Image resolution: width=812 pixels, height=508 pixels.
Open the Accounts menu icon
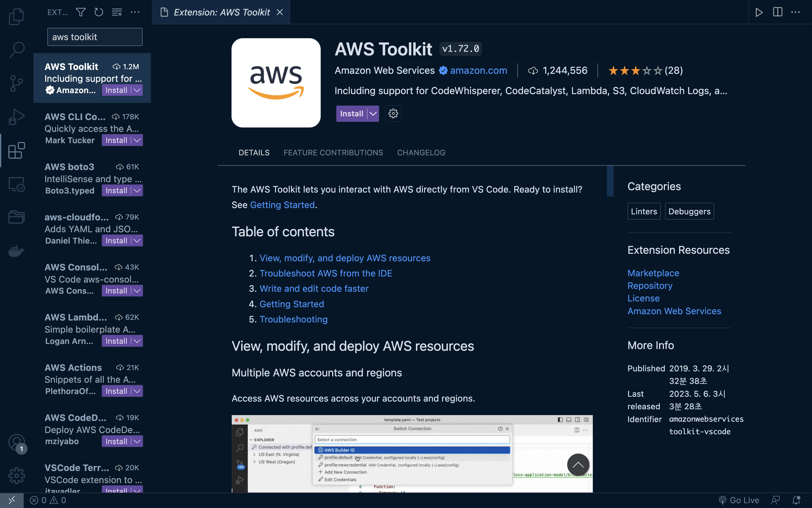click(x=17, y=443)
